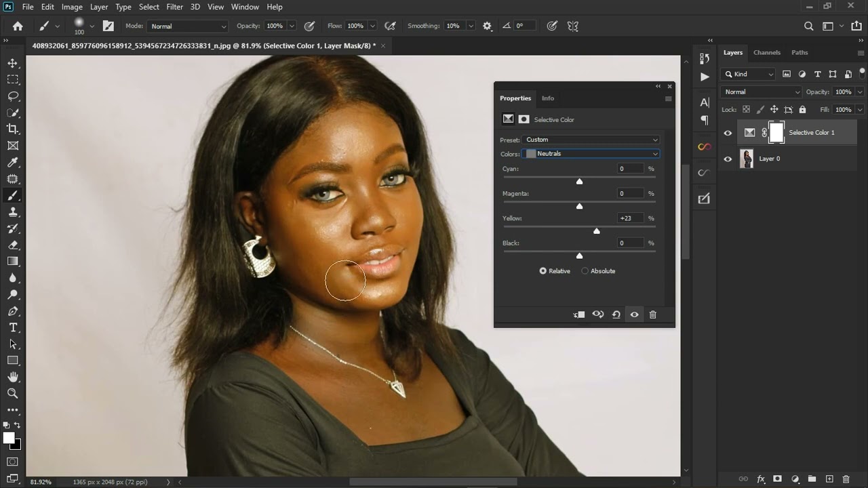Click the Magenta value field
This screenshot has width=868, height=488.
629,194
